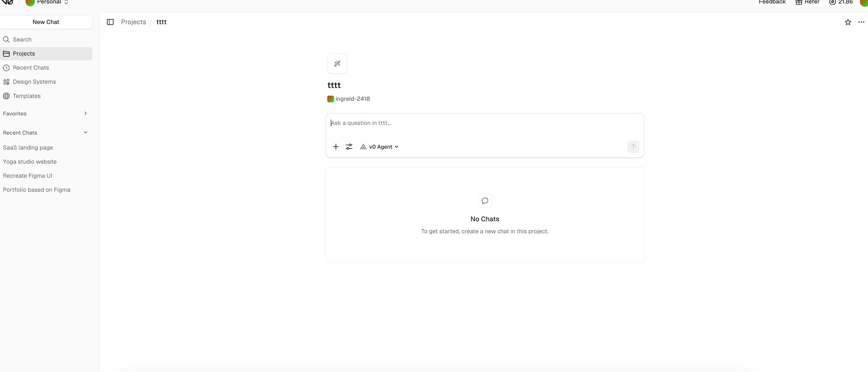Collapse the Recent Chats section
Viewport: 868px width, 372px height.
[x=86, y=133]
